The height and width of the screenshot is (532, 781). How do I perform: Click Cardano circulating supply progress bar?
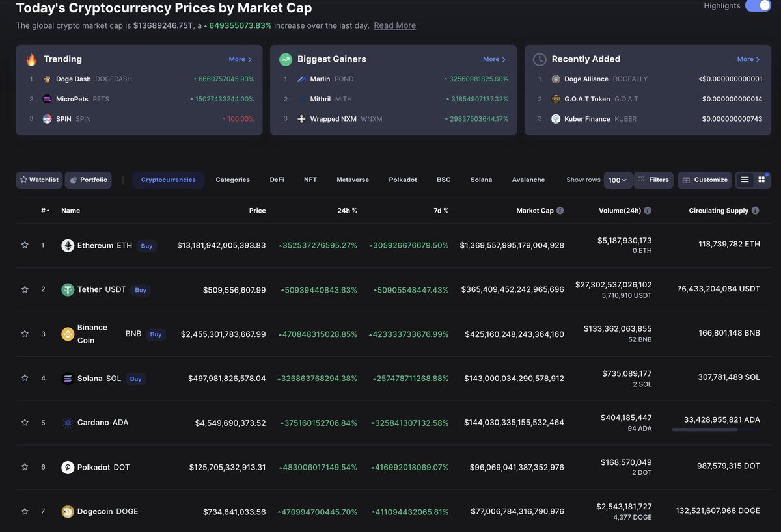716,430
